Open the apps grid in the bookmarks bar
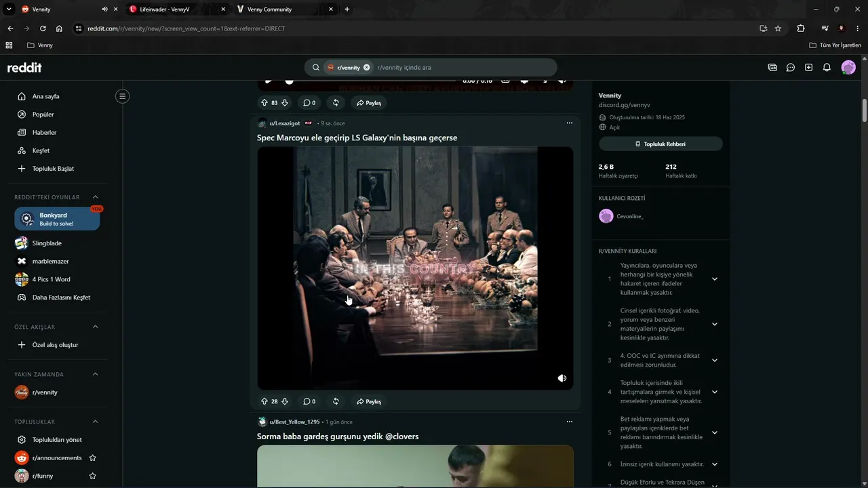Screen dimensions: 868x488 pyautogui.click(x=9, y=45)
